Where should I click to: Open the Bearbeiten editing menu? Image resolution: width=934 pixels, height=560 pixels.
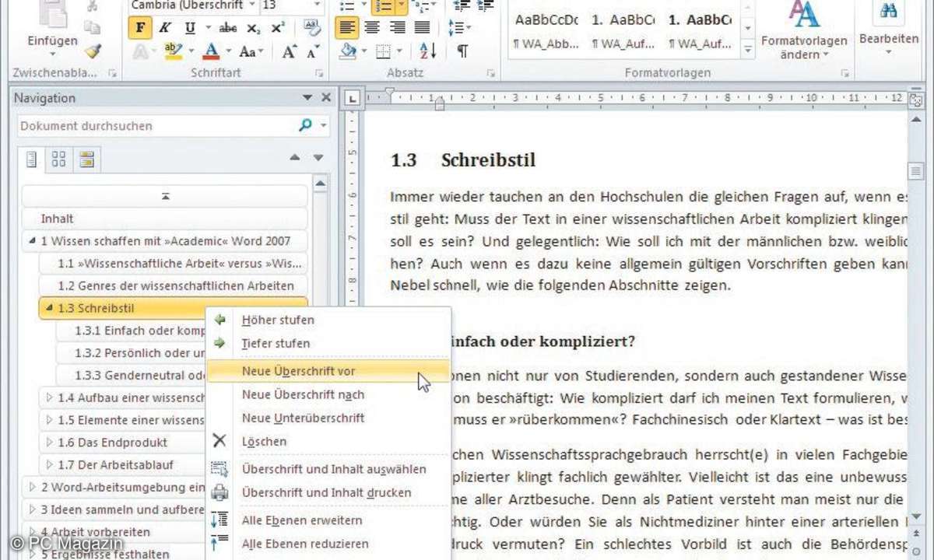[889, 29]
